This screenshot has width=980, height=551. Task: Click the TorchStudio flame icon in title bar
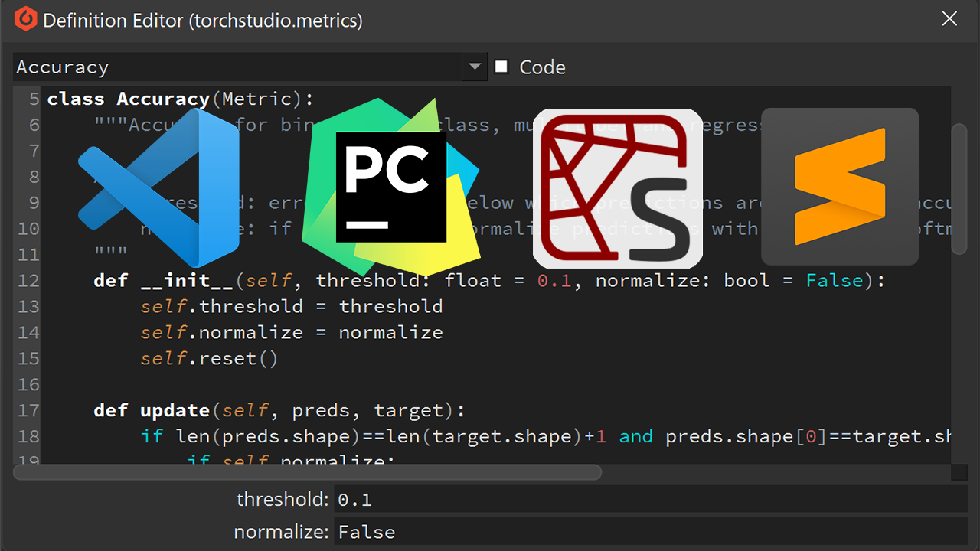pos(25,18)
